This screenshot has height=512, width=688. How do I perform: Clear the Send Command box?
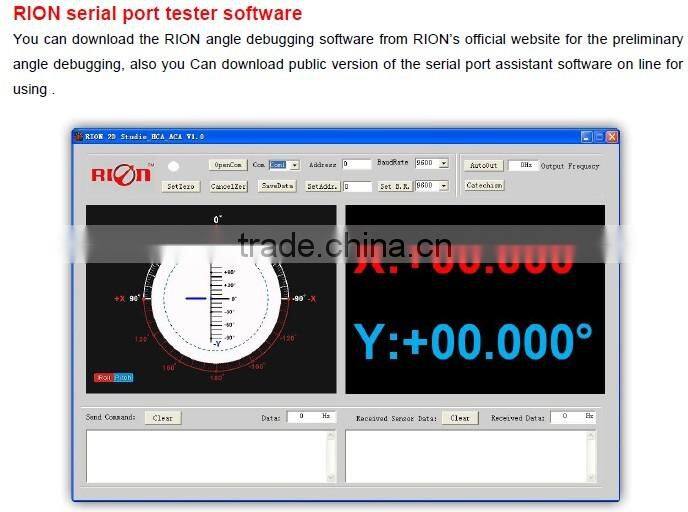[162, 418]
